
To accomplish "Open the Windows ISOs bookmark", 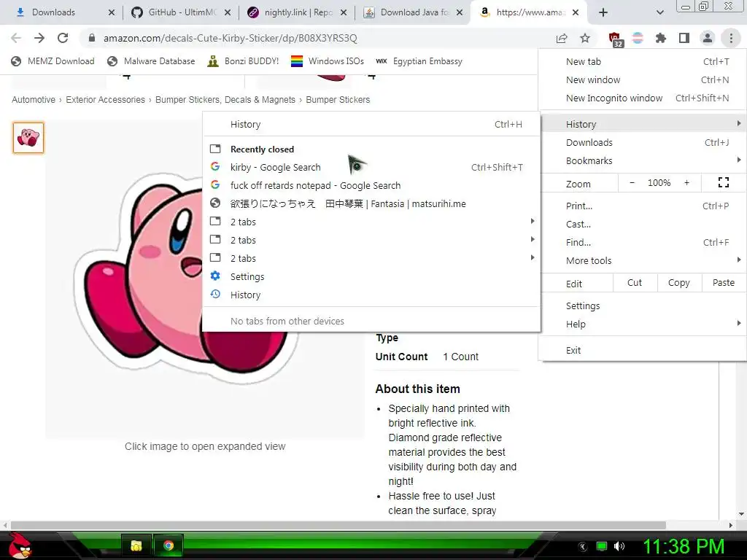I will (x=328, y=61).
